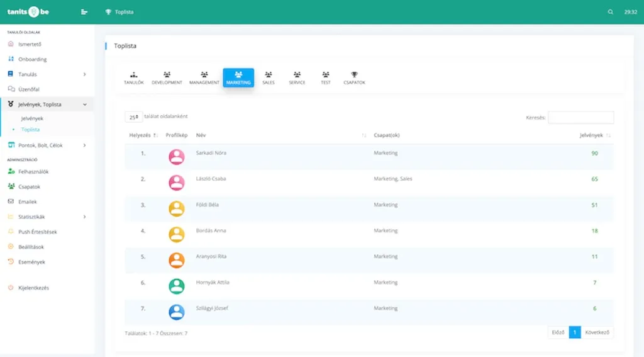This screenshot has width=644, height=357.
Task: Switch to the Sales tab
Action: tap(269, 78)
